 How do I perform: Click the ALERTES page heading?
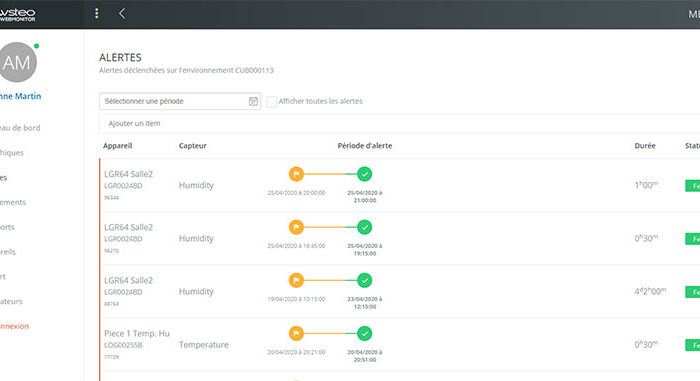pos(120,58)
